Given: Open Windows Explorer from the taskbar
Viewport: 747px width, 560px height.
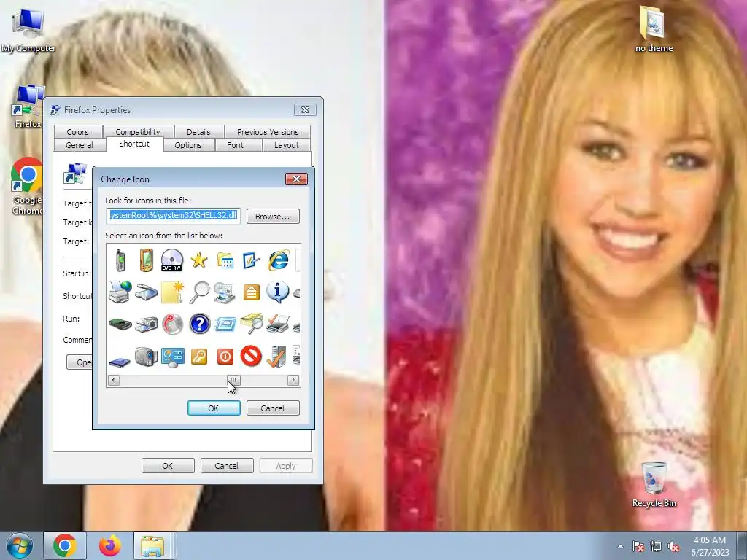Looking at the screenshot, I should [152, 545].
